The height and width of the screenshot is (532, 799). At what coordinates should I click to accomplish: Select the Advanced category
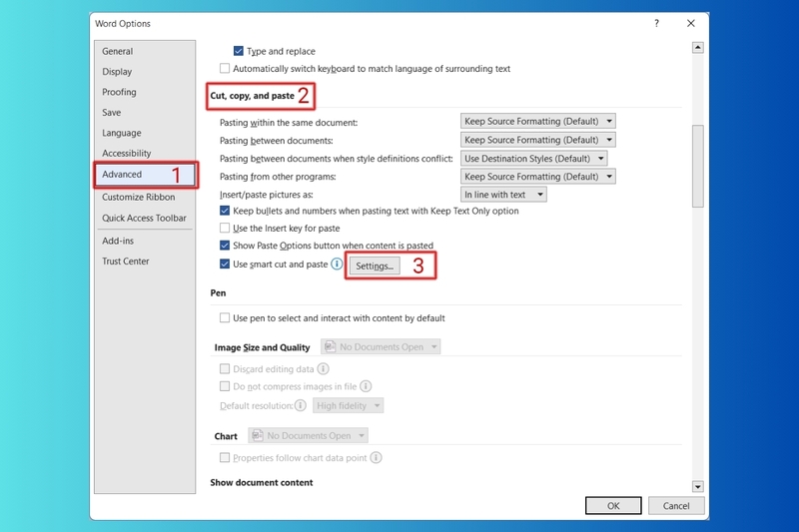(145, 174)
